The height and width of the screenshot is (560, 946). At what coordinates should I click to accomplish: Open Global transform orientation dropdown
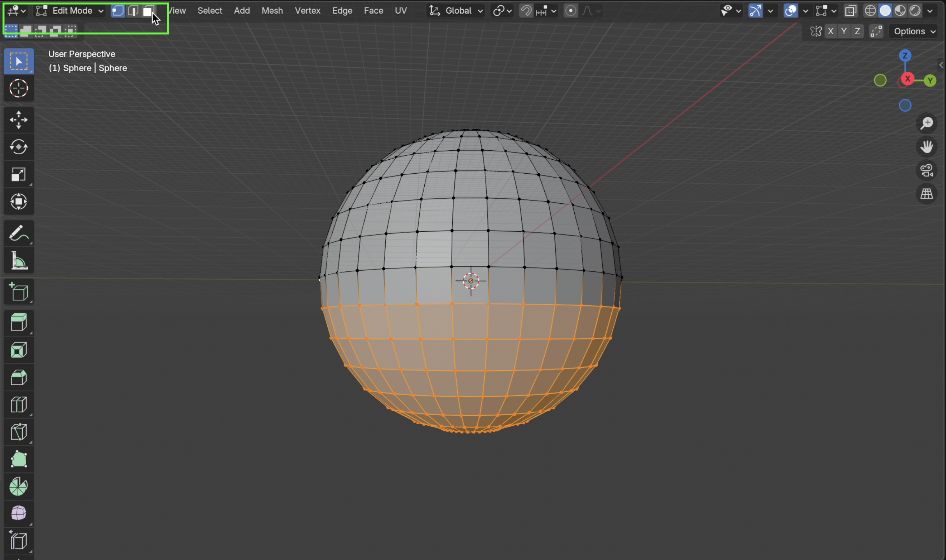click(x=456, y=11)
